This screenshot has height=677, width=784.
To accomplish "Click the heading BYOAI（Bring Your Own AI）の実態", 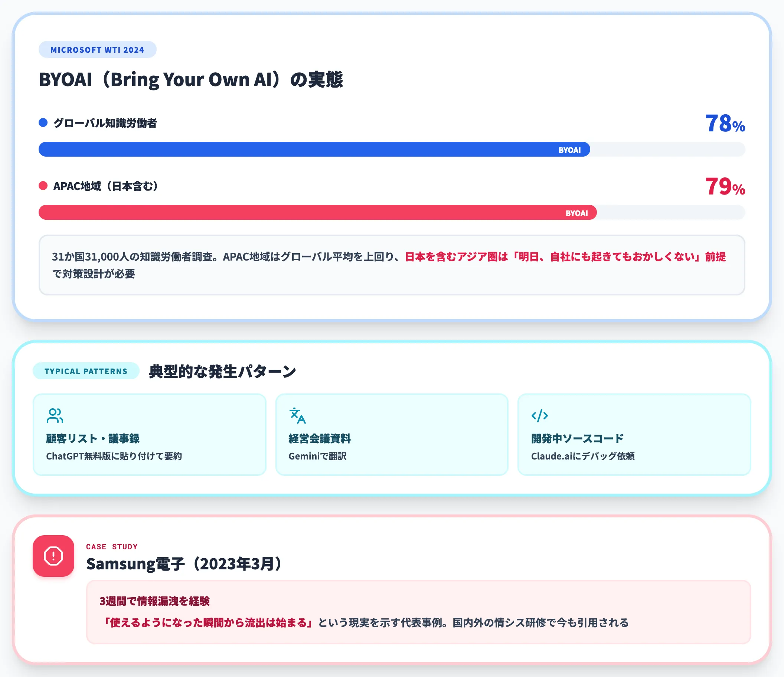I will click(x=191, y=79).
